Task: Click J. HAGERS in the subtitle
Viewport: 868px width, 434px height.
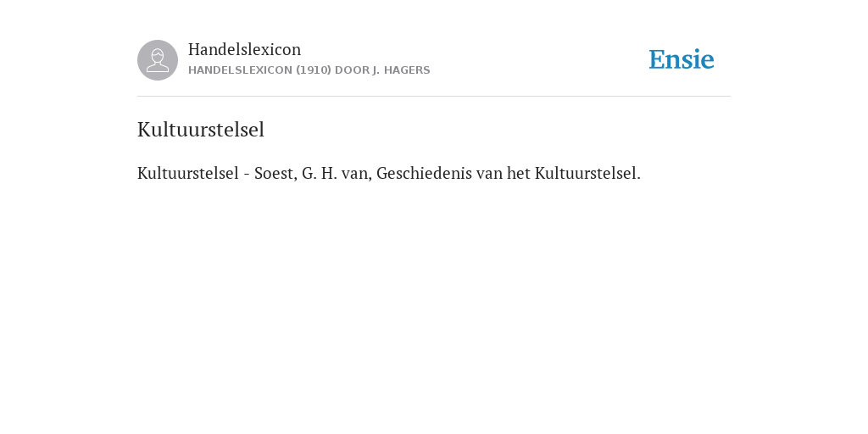Action: pos(401,70)
